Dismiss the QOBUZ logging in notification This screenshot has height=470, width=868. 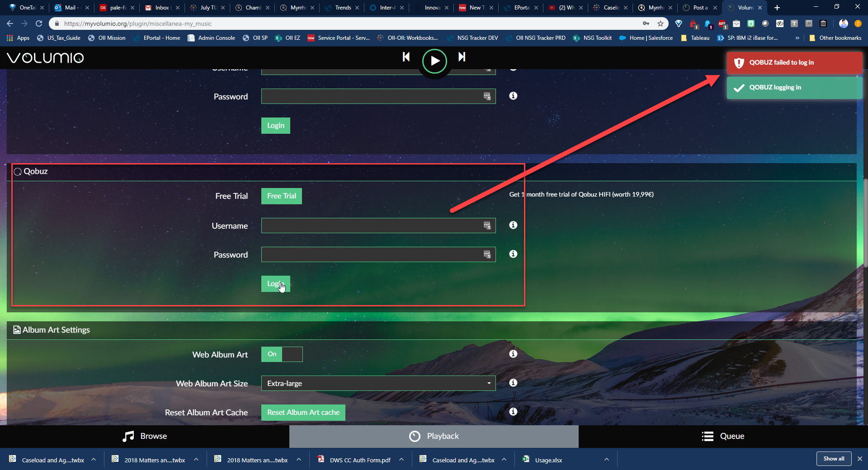click(x=794, y=88)
